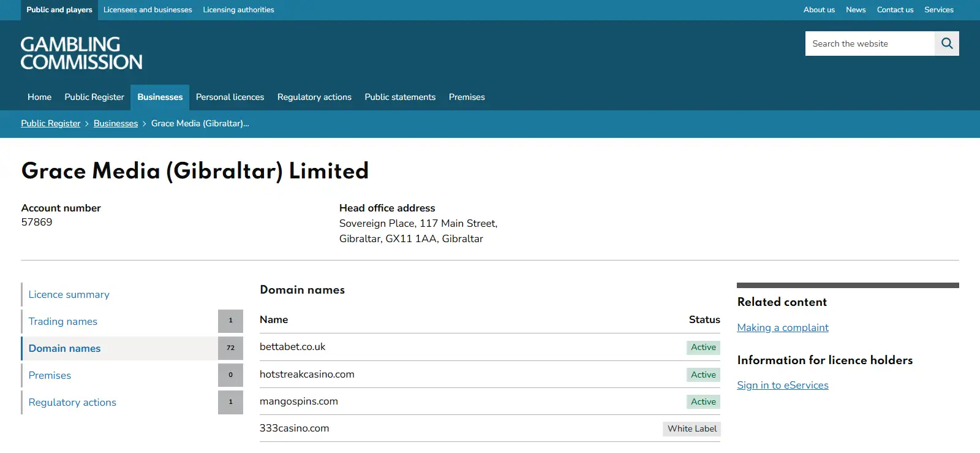Select 333casino.com domain name text
The image size is (980, 453).
[294, 428]
